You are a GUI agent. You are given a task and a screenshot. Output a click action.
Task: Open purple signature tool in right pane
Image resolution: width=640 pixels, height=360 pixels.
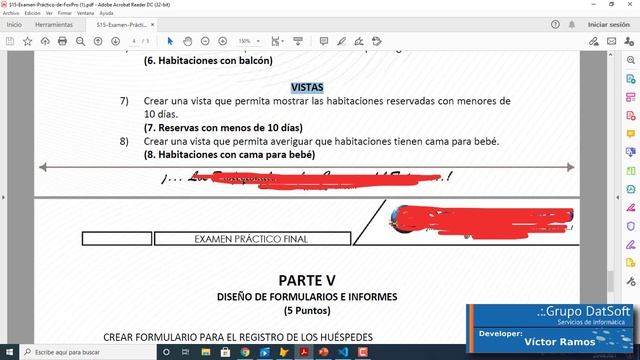pos(631,245)
